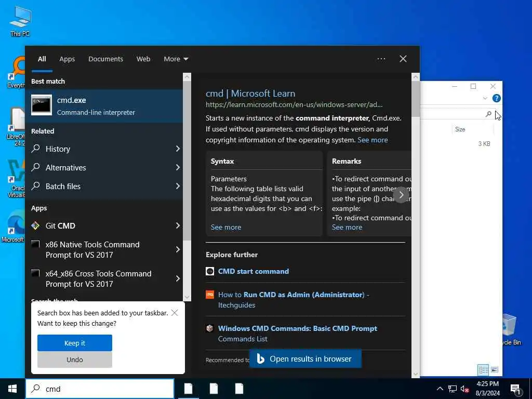Click the Git CMD app icon

(35, 225)
